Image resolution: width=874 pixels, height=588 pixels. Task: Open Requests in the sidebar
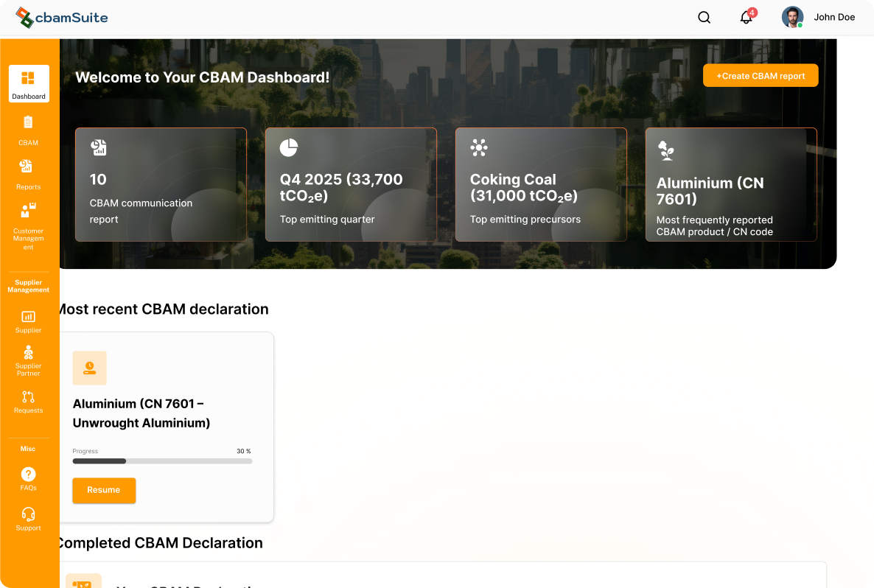[x=29, y=402]
